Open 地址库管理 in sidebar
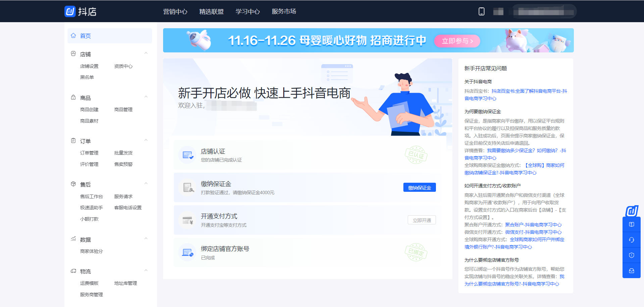The image size is (644, 307). tap(126, 283)
